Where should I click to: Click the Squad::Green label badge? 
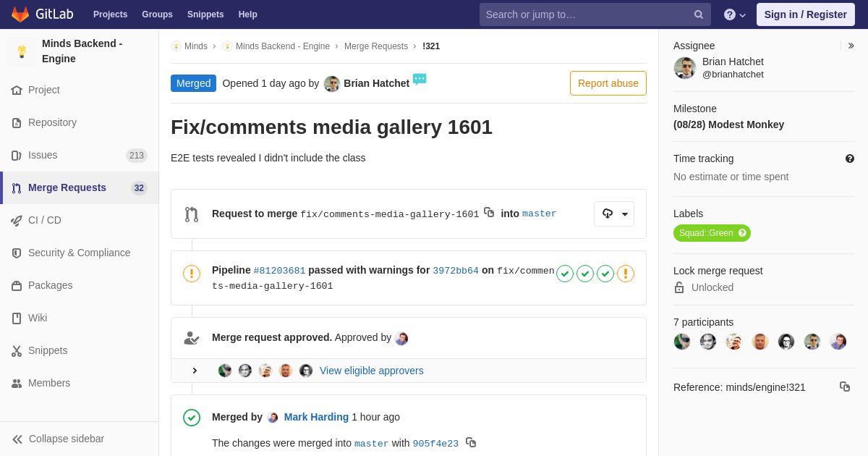click(x=705, y=233)
